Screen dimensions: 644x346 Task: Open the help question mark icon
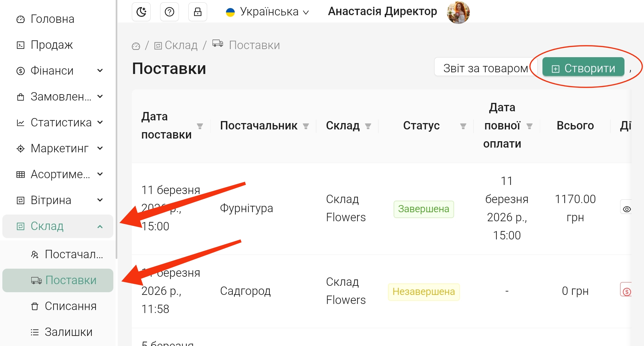(169, 12)
